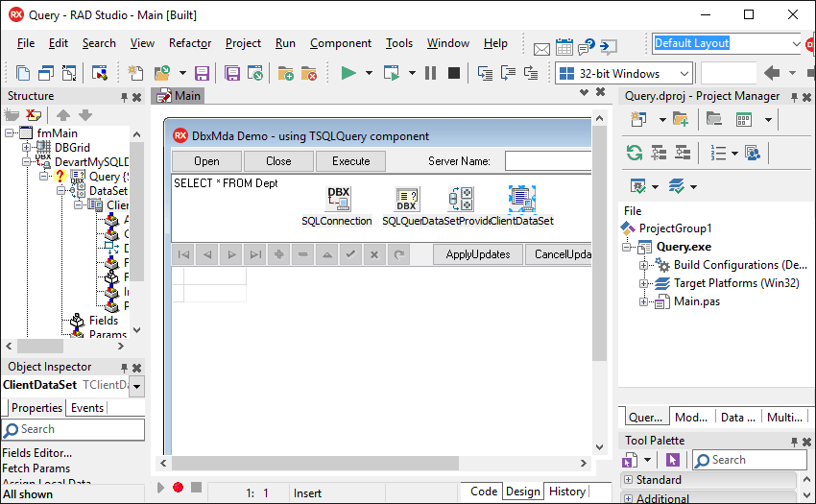This screenshot has height=504, width=816.
Task: Collapse the fmMain tree node
Action: pos(10,133)
